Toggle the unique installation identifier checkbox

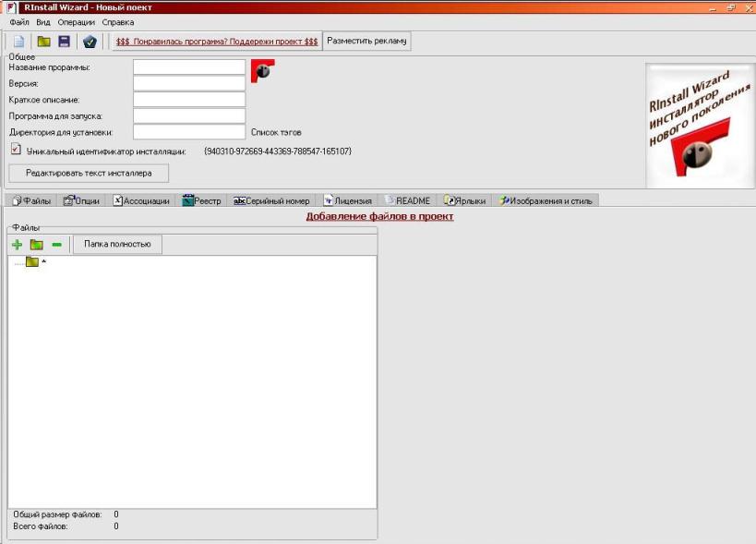[x=16, y=149]
